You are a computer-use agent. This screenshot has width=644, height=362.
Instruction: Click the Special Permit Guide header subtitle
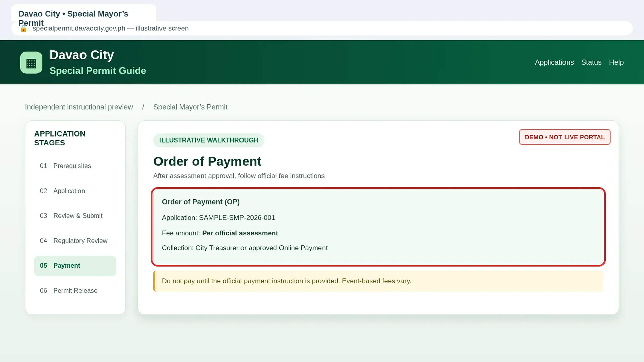[98, 71]
